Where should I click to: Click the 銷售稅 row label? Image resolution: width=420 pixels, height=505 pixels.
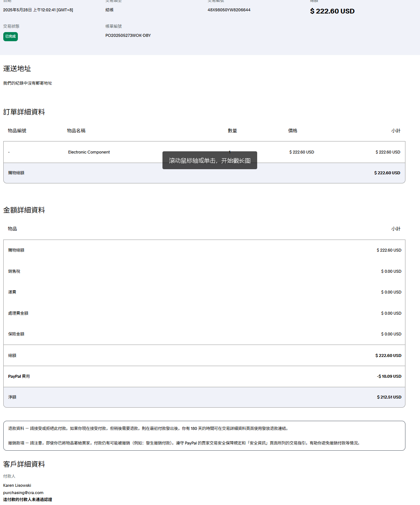click(14, 271)
